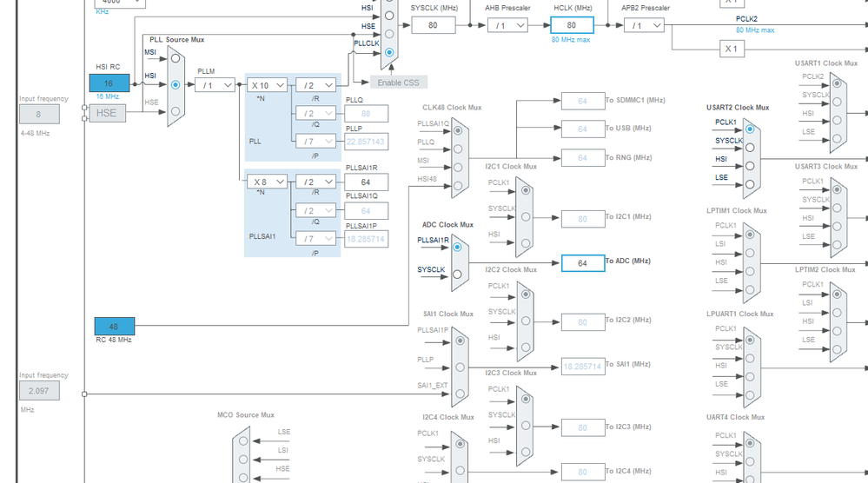Click the PLLSAI1R 64 output field
Image resolution: width=868 pixels, height=483 pixels.
(x=366, y=182)
